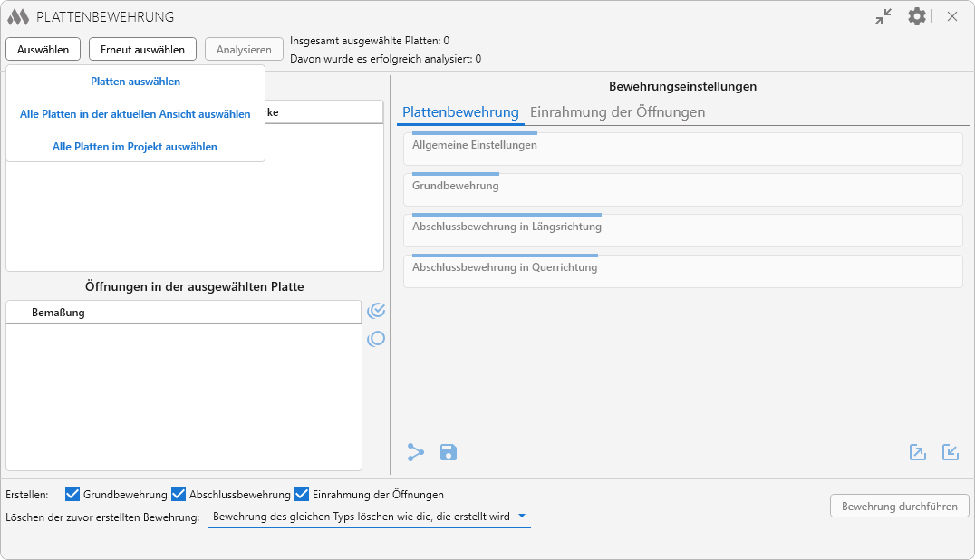Open the settings gear icon
Image resolution: width=975 pixels, height=560 pixels.
[917, 16]
